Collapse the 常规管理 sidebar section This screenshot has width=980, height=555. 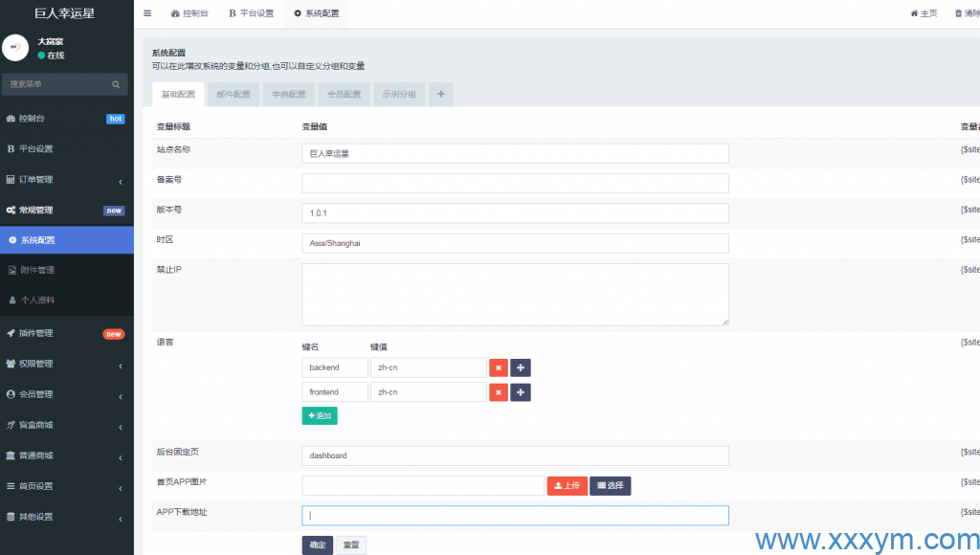tap(66, 211)
